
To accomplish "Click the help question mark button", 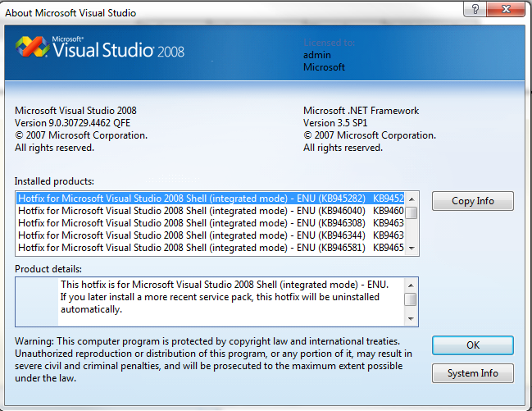I will 475,9.
